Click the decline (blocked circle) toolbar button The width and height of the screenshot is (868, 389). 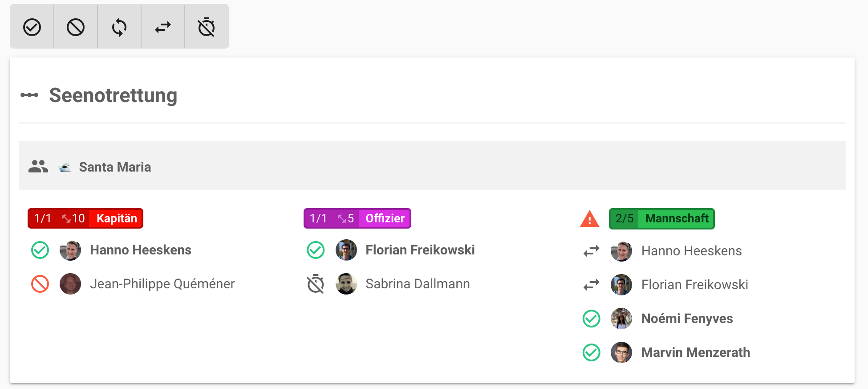click(x=76, y=27)
